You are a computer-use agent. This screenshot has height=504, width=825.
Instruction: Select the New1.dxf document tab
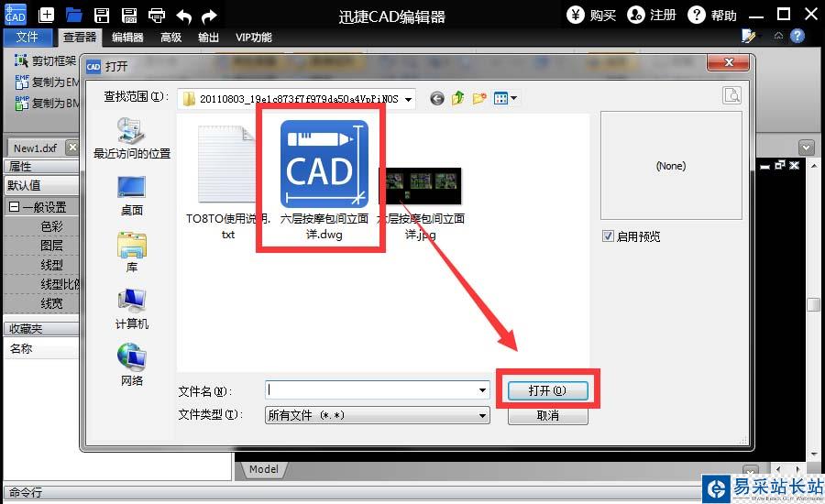[35, 148]
